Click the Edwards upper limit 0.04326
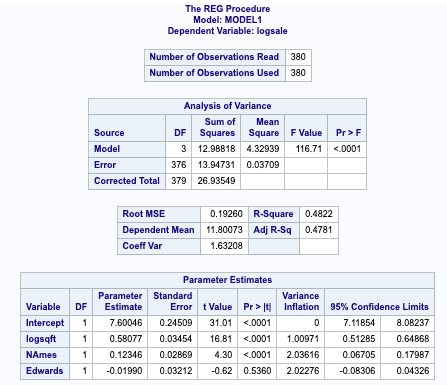This screenshot has width=447, height=385. point(413,371)
